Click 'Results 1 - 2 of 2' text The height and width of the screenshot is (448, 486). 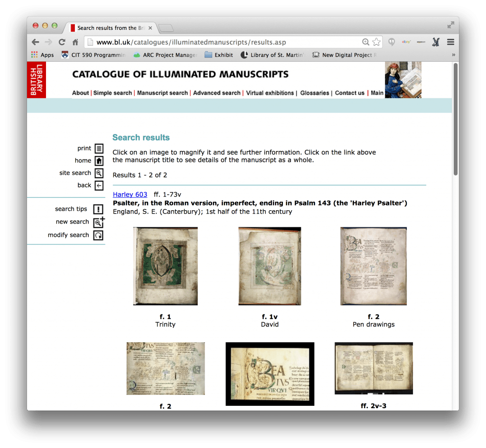(x=140, y=175)
